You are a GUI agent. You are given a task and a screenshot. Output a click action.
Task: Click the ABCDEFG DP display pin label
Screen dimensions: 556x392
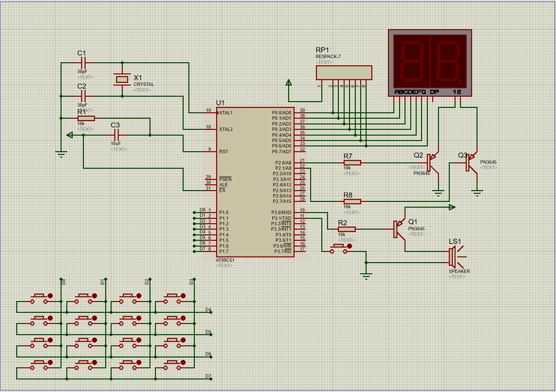tap(417, 92)
